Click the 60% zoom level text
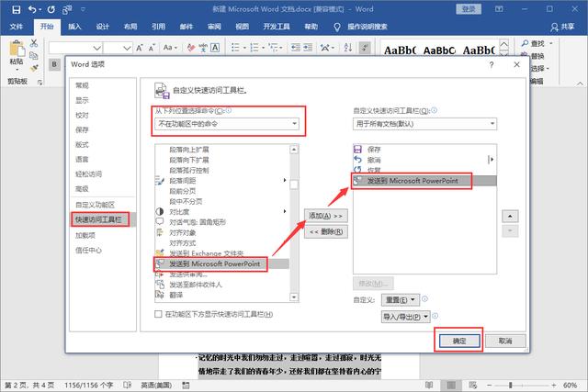The height and width of the screenshot is (392, 588). [x=570, y=385]
